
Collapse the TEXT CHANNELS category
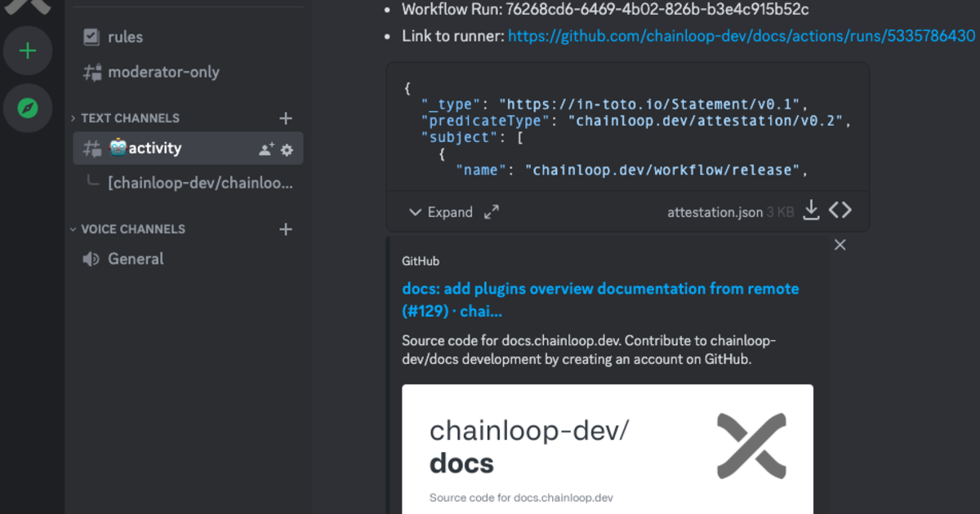(72, 117)
